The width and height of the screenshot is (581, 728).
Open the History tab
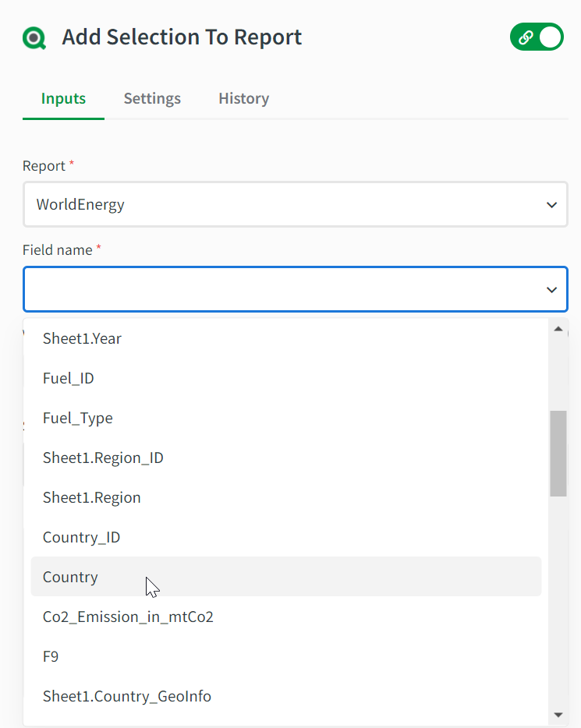point(243,98)
